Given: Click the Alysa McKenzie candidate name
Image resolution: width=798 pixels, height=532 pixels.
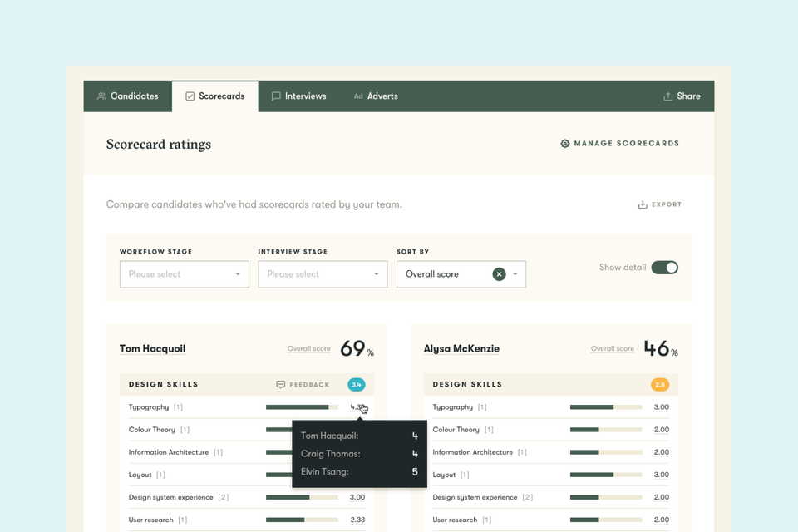Looking at the screenshot, I should point(461,349).
